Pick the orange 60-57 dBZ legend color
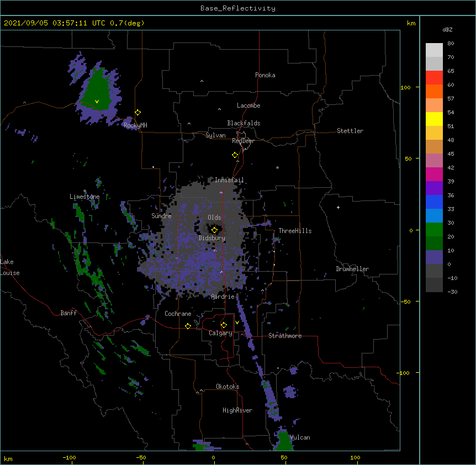 click(434, 91)
